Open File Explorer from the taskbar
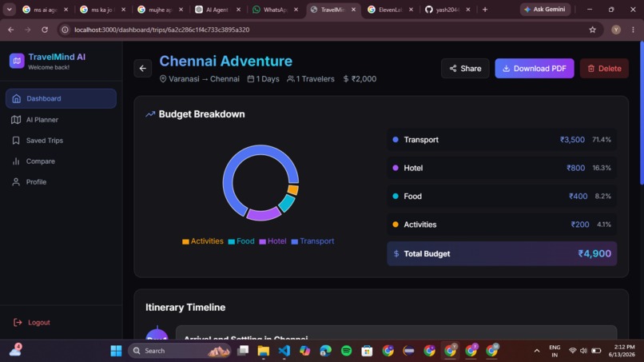This screenshot has width=644, height=362. (x=263, y=351)
